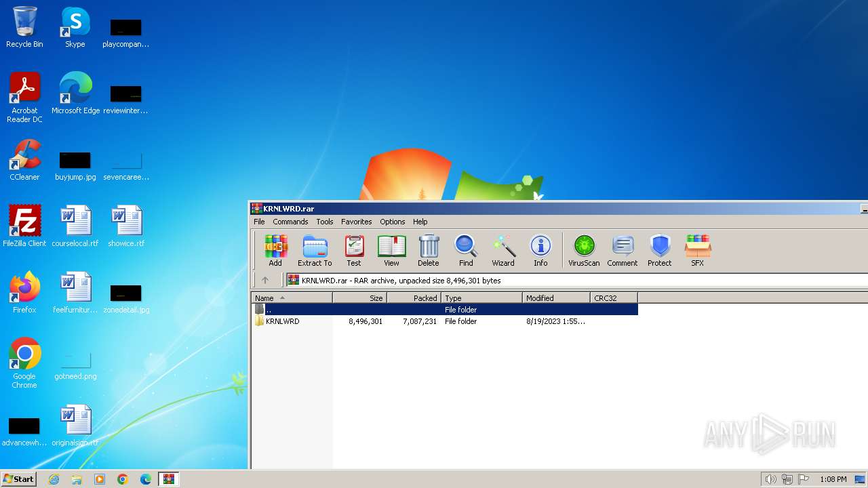Select the parent folder '..' row
This screenshot has width=868, height=488.
445,309
